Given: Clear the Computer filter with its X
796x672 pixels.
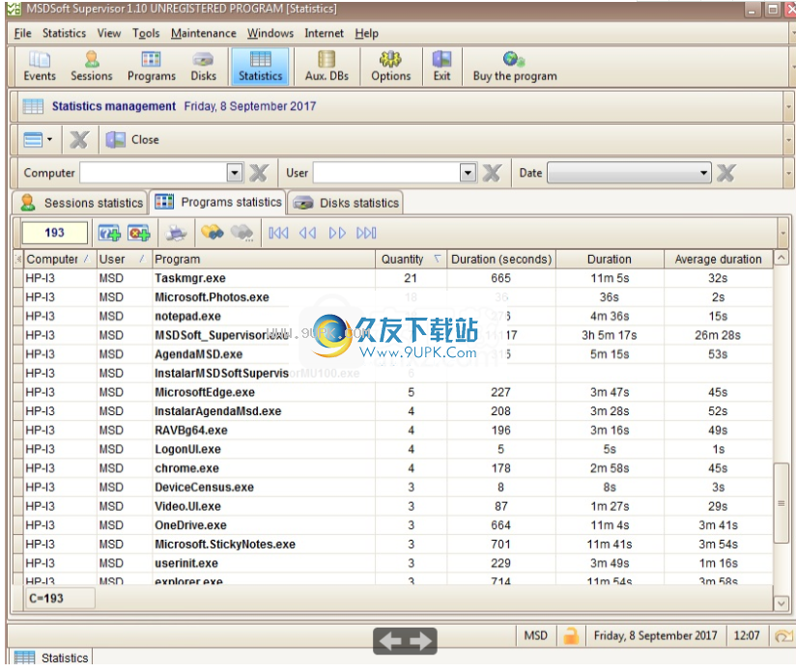Looking at the screenshot, I should coord(259,173).
